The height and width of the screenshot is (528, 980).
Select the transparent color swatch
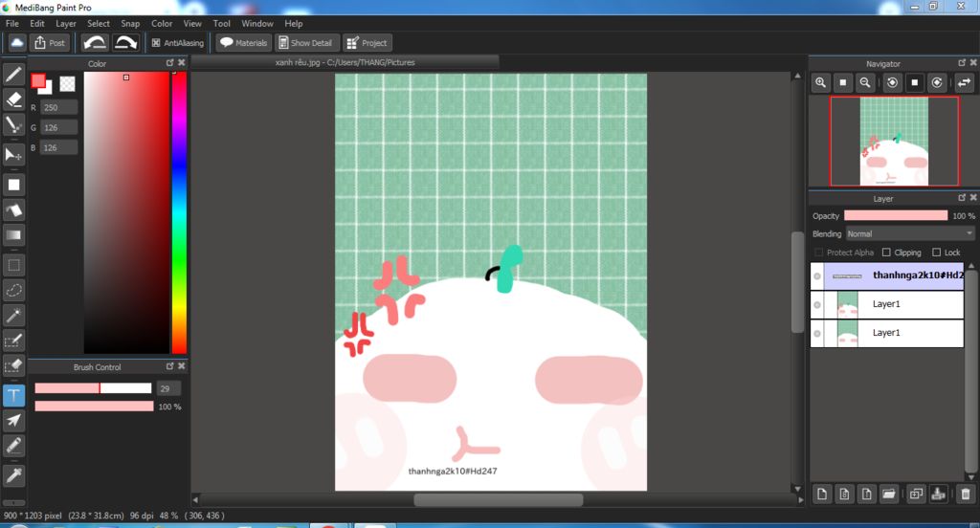[67, 84]
